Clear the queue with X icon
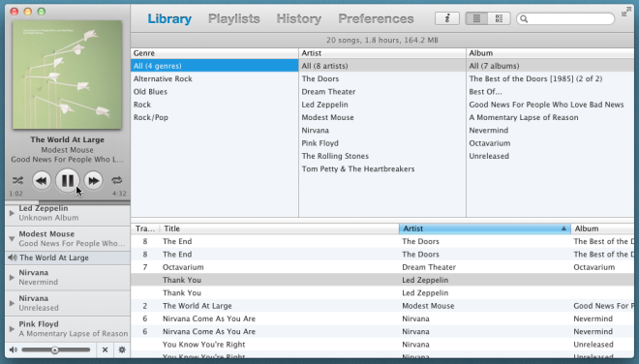The image size is (639, 364). pos(105,349)
